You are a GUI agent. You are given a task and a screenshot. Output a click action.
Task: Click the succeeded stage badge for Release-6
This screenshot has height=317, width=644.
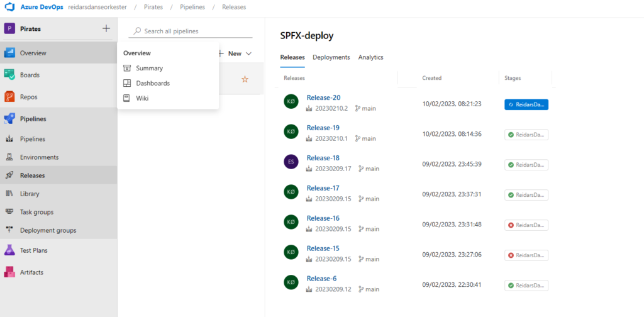(526, 286)
